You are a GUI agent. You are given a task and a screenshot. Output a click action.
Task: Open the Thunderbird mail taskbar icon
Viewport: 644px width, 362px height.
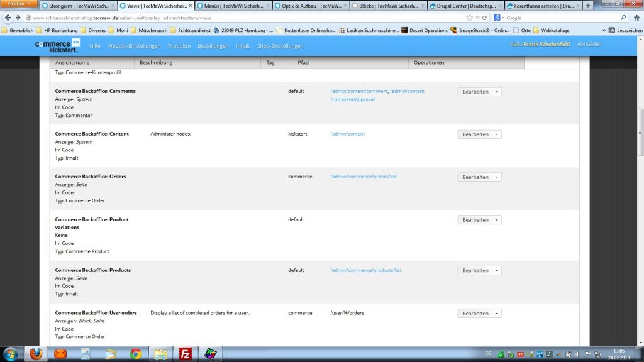click(60, 353)
